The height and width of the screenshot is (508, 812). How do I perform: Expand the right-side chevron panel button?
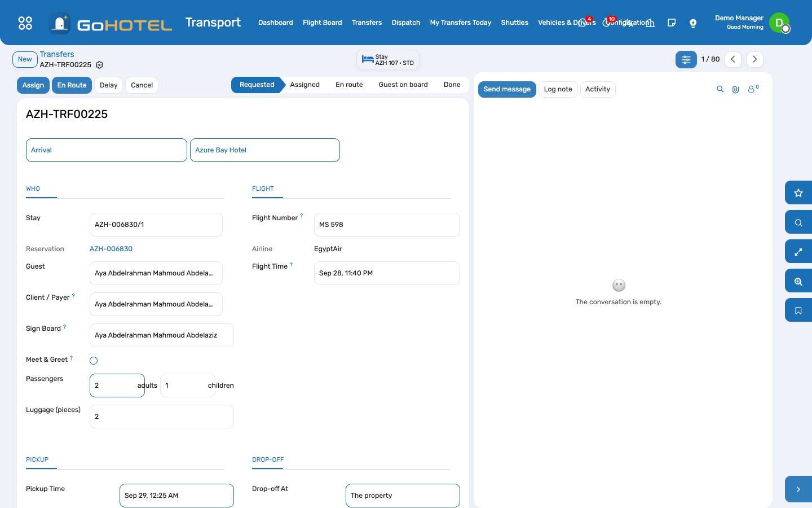coord(798,489)
